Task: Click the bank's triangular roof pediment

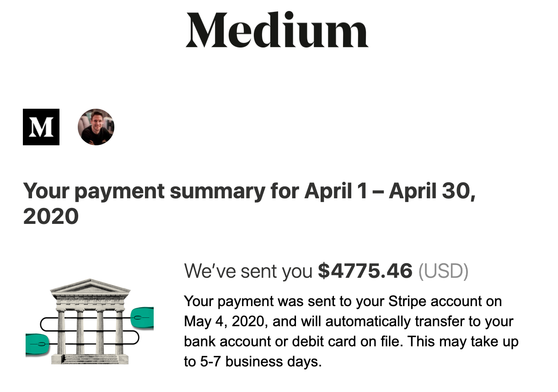Action: [x=90, y=286]
